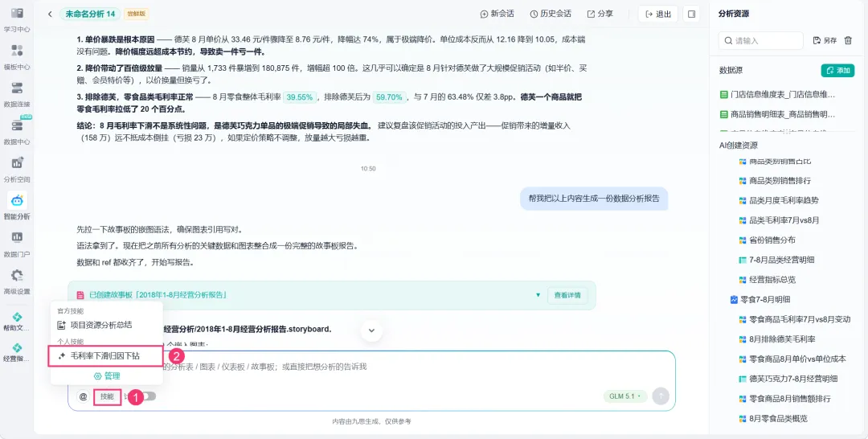Click the 数据源 section header
This screenshot has width=868, height=439.
click(x=731, y=70)
